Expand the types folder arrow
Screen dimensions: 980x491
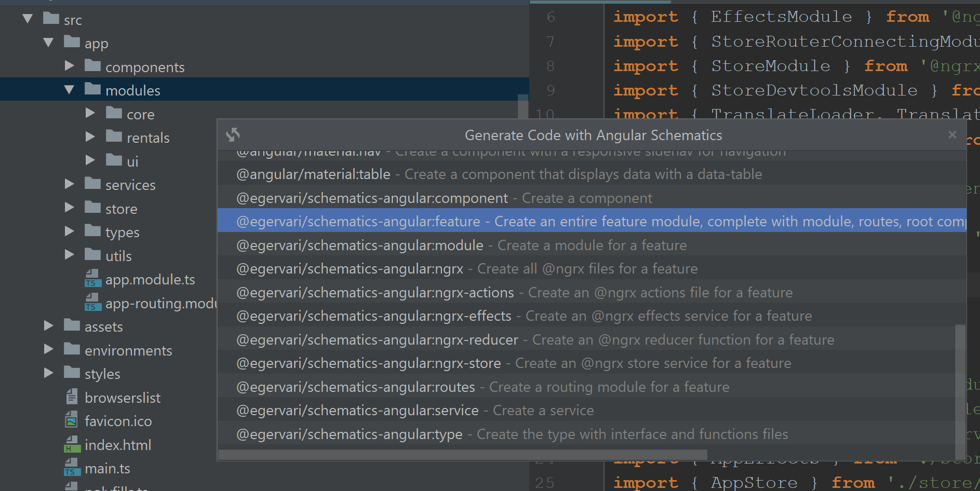coord(70,231)
